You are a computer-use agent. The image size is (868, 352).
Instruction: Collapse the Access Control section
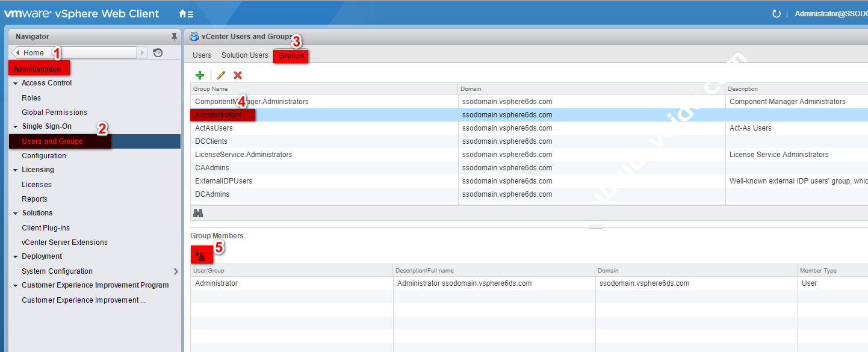[x=15, y=84]
